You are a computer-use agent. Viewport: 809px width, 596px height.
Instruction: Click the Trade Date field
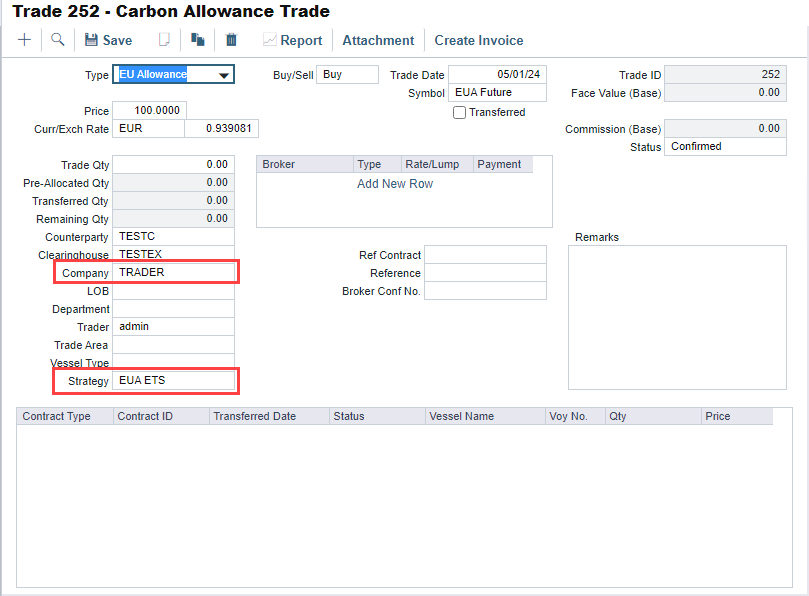tap(497, 75)
